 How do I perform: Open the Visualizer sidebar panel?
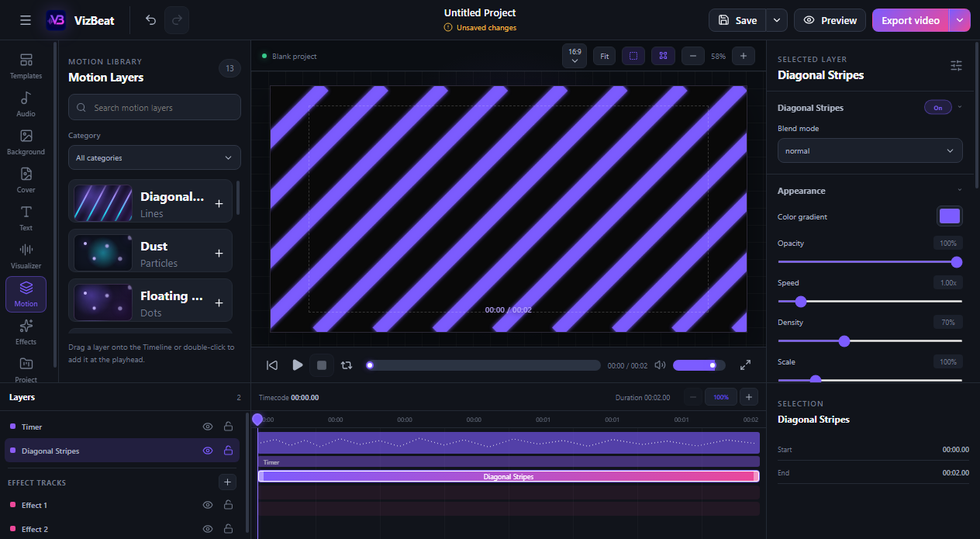[26, 256]
